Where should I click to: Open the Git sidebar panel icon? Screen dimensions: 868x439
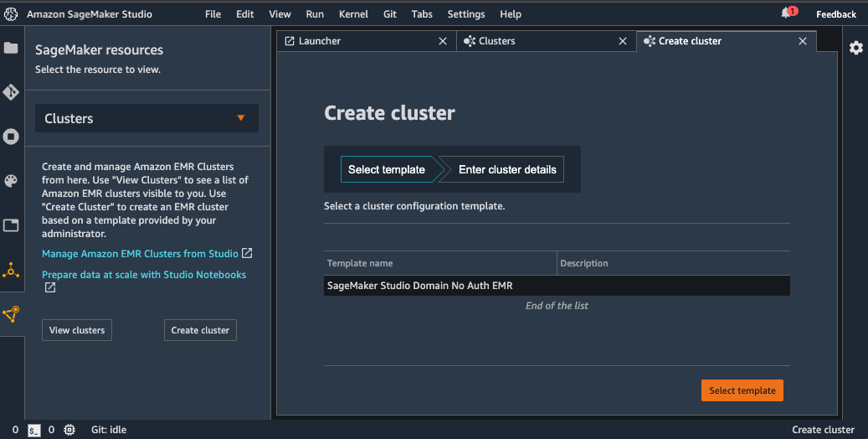[11, 92]
